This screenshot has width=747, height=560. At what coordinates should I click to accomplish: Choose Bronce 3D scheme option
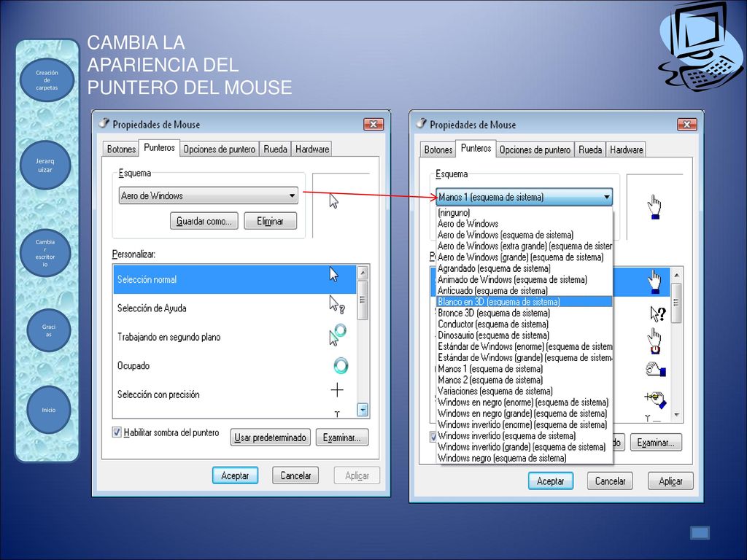(x=524, y=313)
